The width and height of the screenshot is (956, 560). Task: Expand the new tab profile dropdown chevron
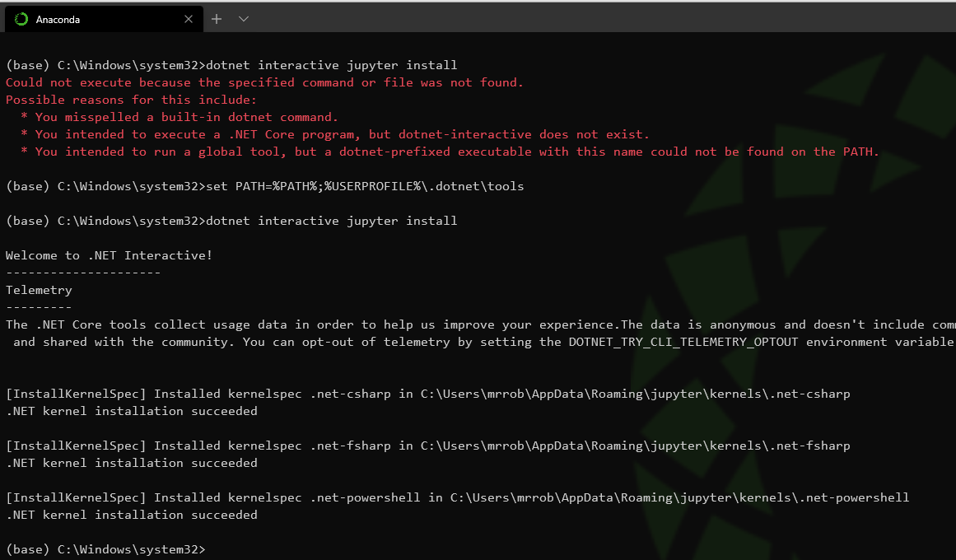tap(244, 19)
